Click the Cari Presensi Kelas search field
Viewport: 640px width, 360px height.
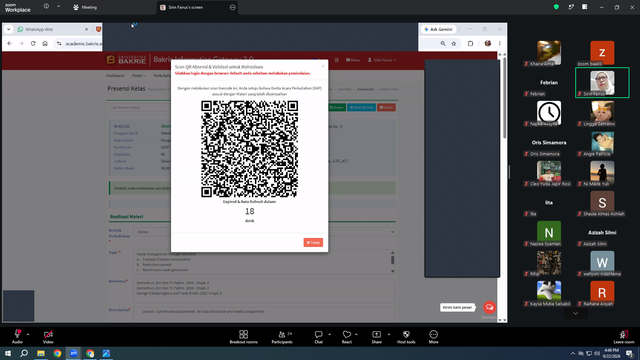[x=140, y=107]
